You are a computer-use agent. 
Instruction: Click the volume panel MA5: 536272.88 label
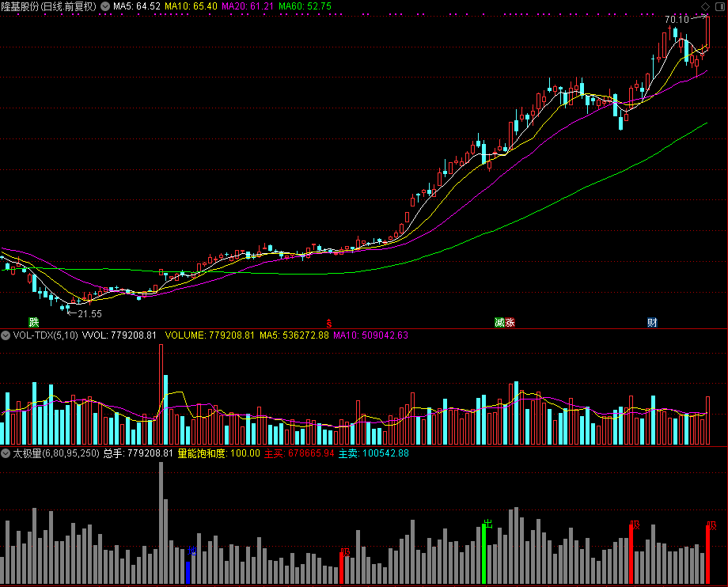(294, 335)
